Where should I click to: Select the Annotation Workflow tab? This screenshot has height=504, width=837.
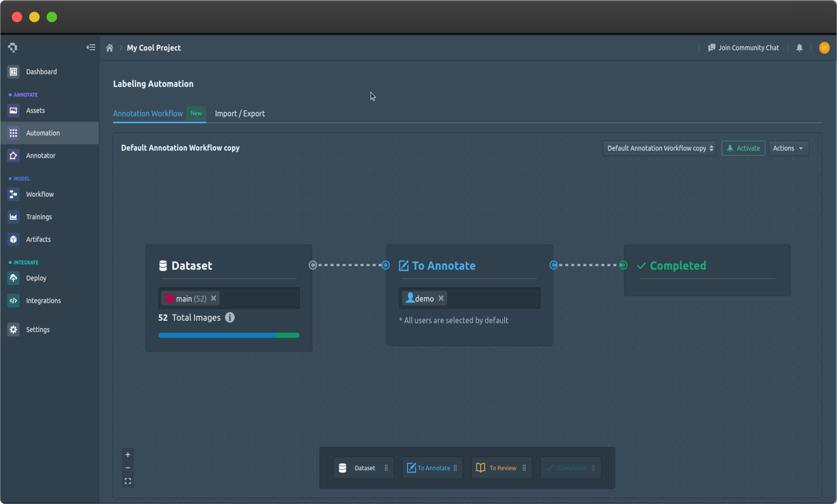pyautogui.click(x=148, y=114)
